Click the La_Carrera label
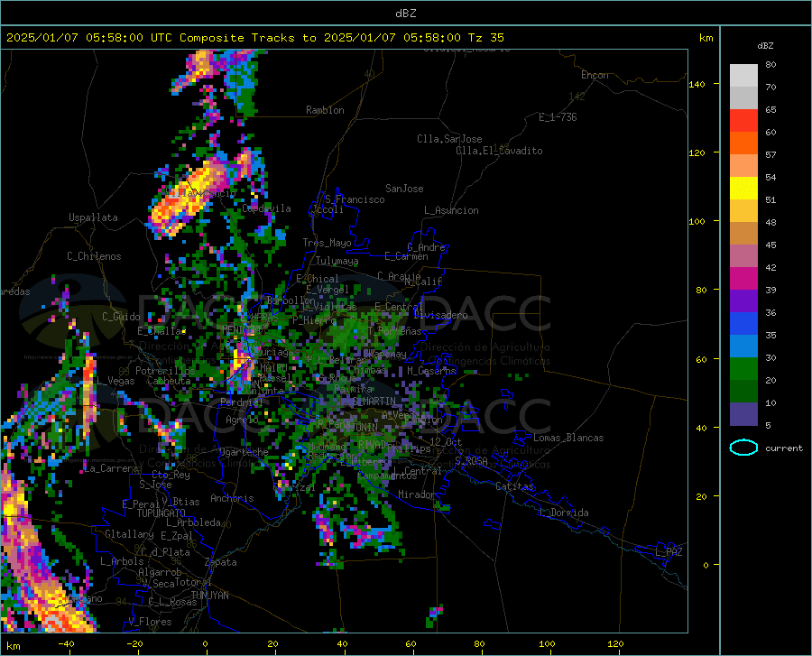812x656 pixels. (110, 468)
